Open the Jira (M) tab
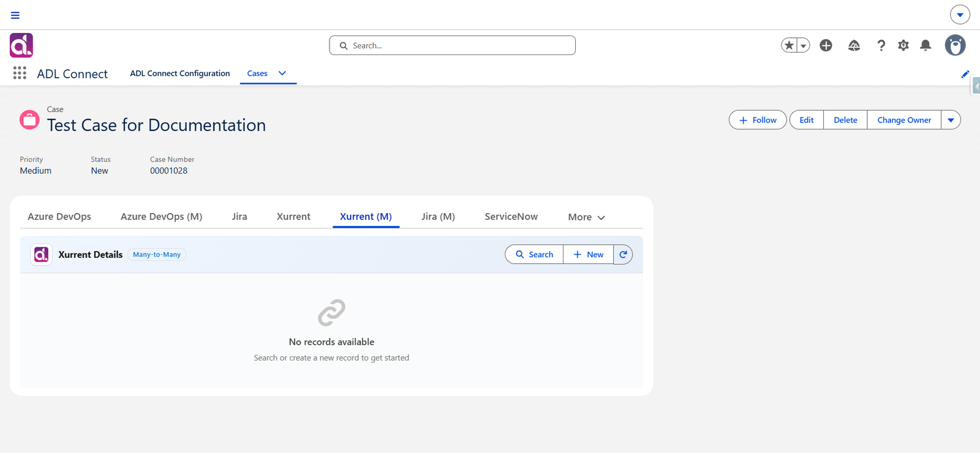 [438, 217]
